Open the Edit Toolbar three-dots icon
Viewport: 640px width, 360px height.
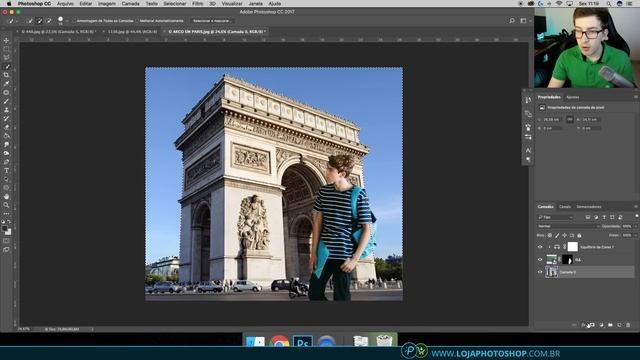click(x=6, y=213)
